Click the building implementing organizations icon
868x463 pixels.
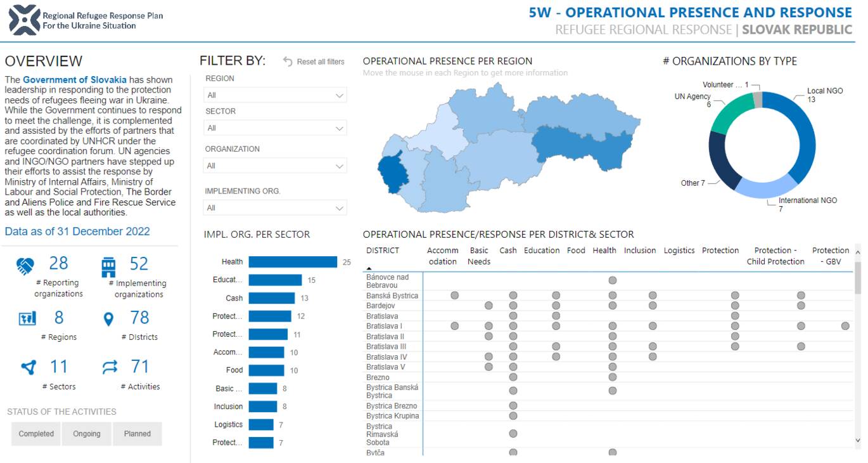pos(108,267)
